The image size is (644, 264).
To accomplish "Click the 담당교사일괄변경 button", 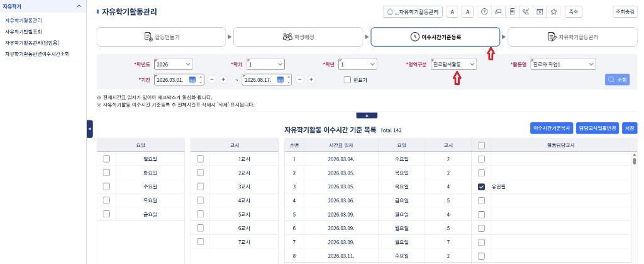I will tap(597, 129).
